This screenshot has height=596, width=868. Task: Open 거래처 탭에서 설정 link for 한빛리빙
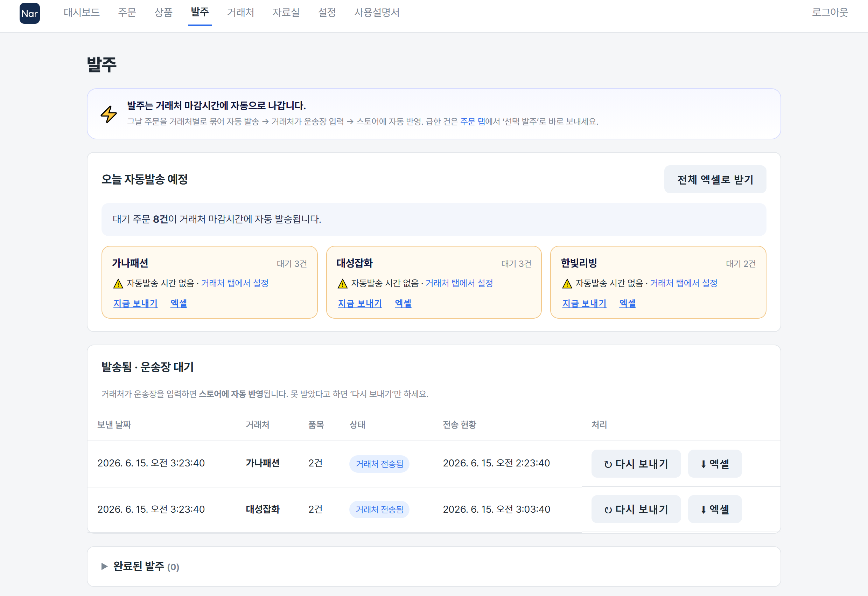point(684,283)
